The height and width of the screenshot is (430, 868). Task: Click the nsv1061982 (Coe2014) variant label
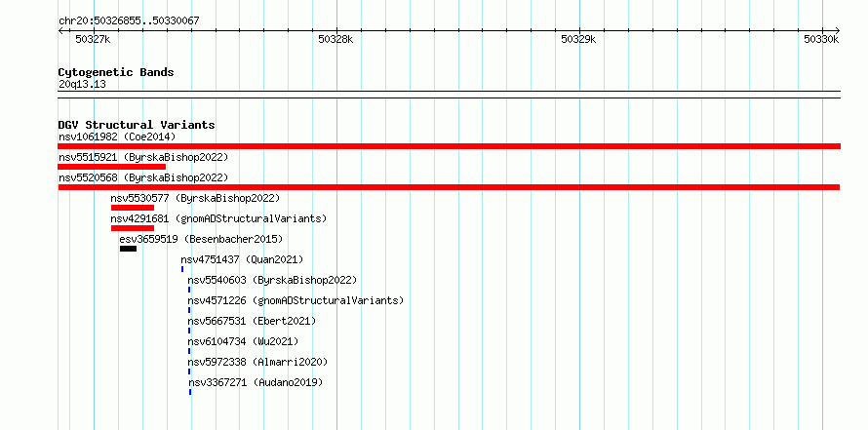point(117,137)
